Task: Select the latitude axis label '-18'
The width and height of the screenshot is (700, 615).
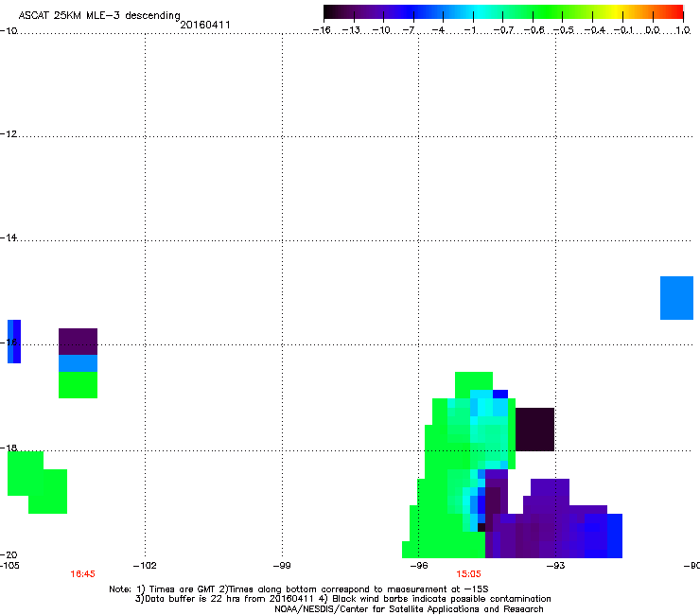Action: click(x=9, y=448)
